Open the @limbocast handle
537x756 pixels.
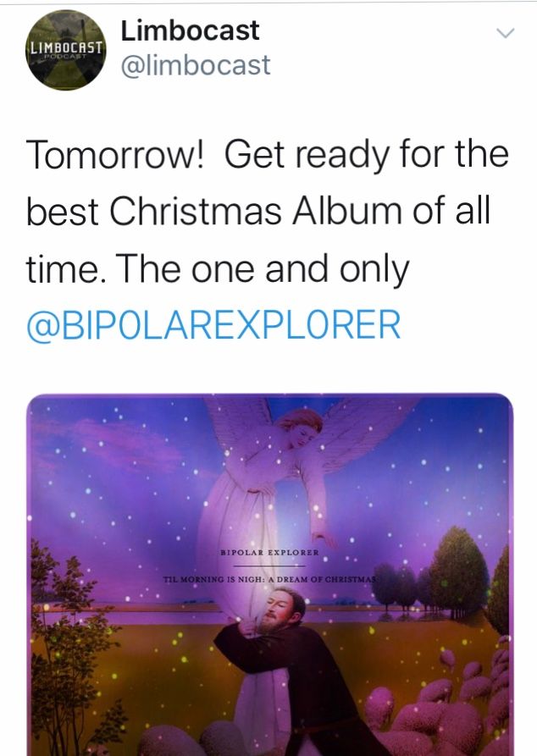click(196, 65)
